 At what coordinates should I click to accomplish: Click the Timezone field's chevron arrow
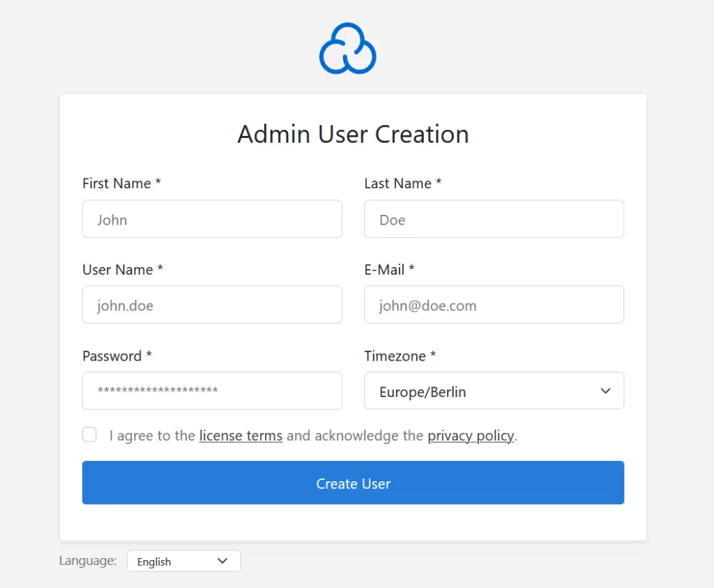click(x=605, y=391)
